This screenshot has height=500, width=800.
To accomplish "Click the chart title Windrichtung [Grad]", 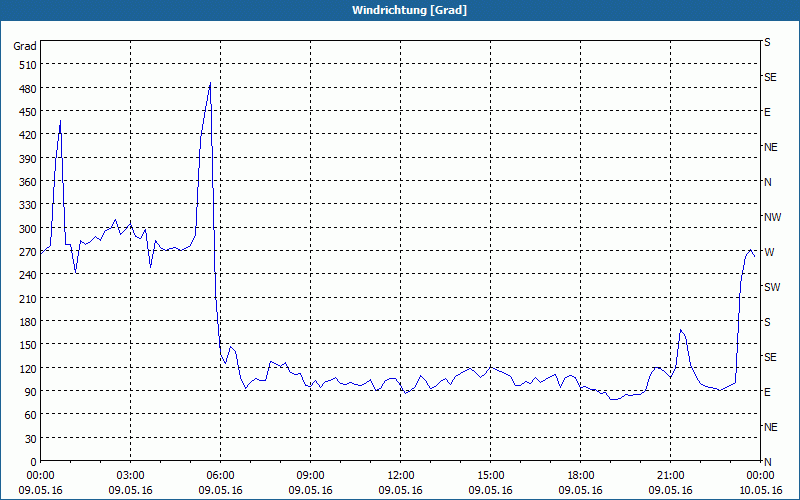I will (409, 10).
